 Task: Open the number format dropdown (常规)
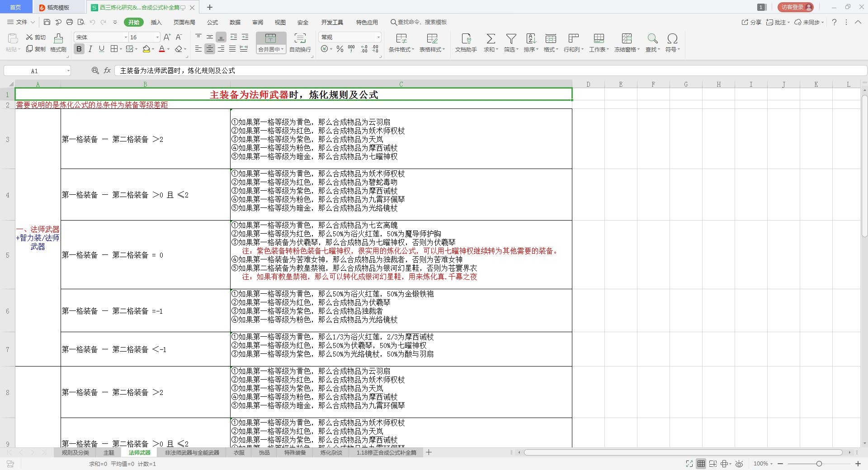[378, 37]
